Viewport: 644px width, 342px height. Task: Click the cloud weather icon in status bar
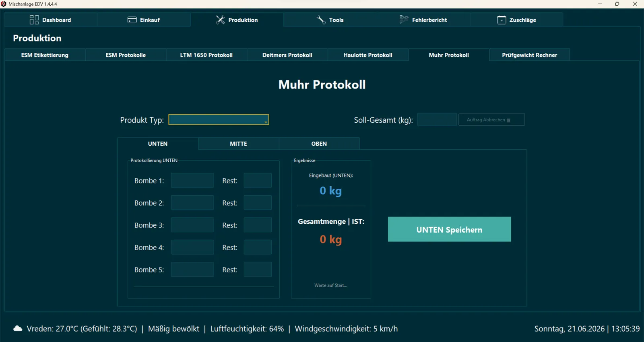click(18, 329)
